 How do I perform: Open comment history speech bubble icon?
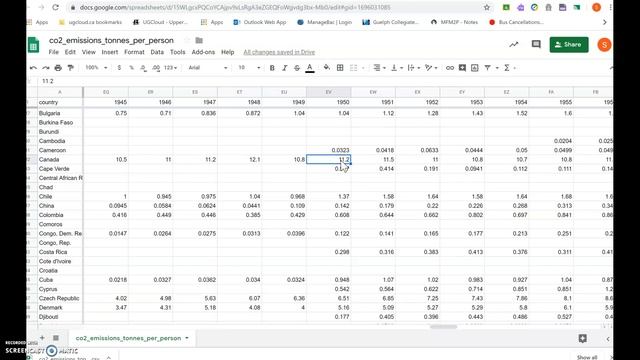pyautogui.click(x=536, y=44)
